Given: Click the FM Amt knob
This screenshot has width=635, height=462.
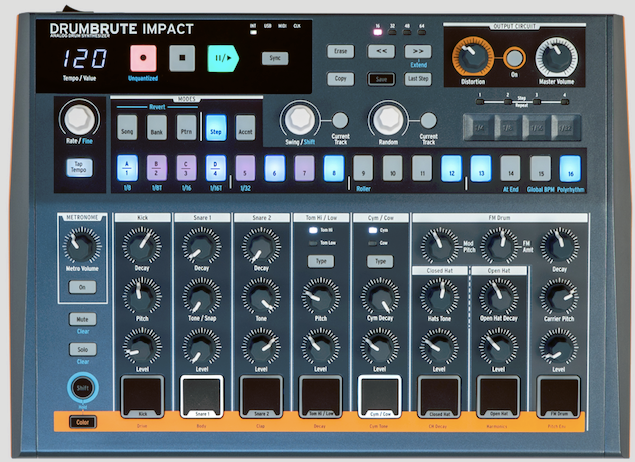Looking at the screenshot, I should 499,246.
